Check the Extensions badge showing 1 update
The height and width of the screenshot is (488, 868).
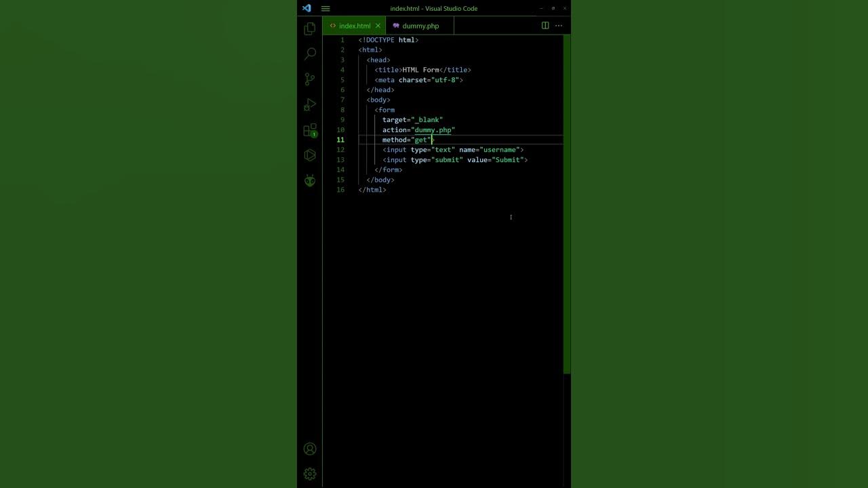[x=314, y=134]
